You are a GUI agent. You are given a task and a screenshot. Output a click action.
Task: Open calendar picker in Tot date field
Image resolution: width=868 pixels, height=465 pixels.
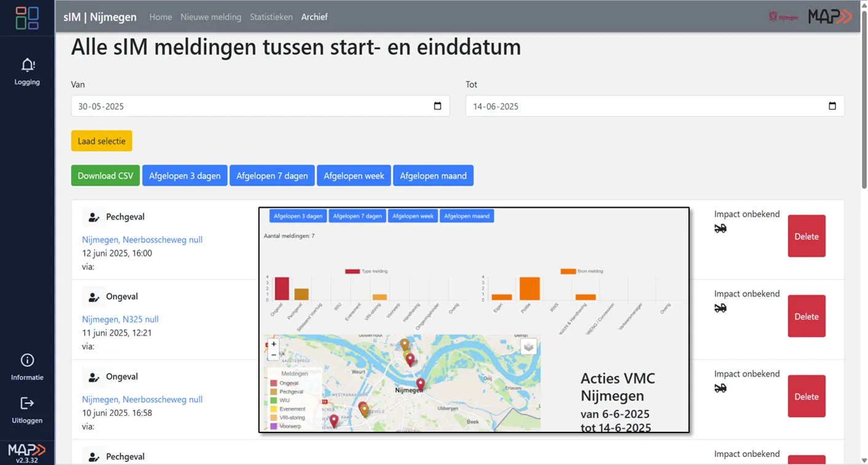tap(832, 106)
